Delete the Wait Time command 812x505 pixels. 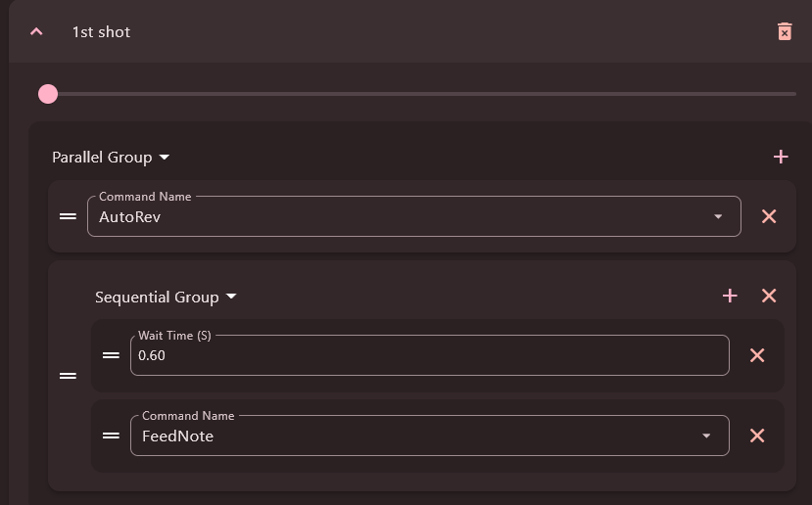(x=757, y=355)
